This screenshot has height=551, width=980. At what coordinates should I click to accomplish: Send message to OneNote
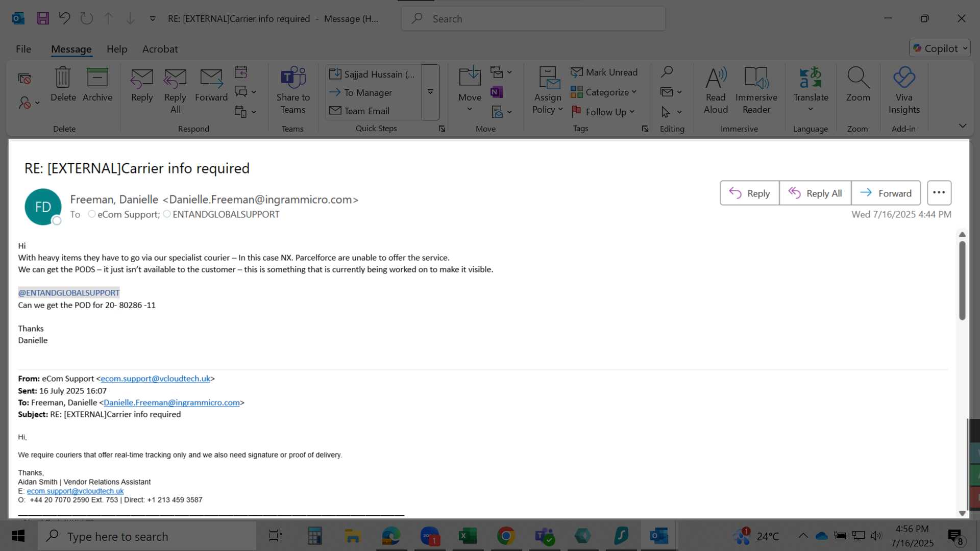pyautogui.click(x=496, y=92)
